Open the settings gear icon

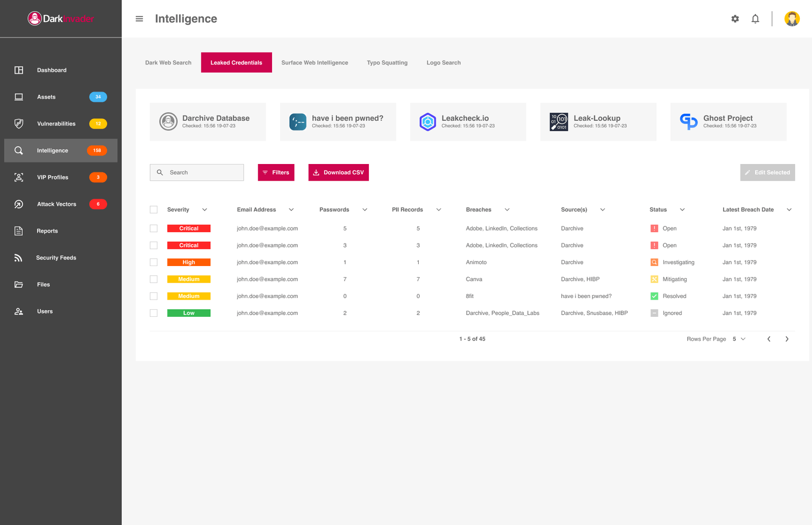pyautogui.click(x=735, y=18)
